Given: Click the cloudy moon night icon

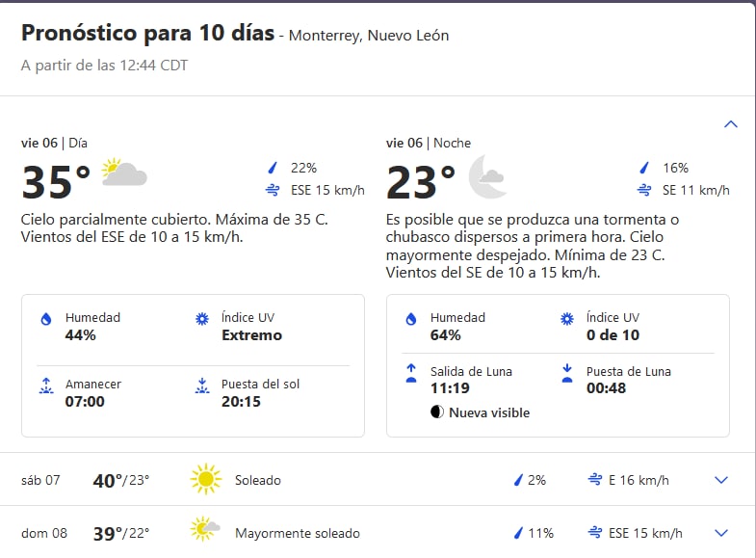Looking at the screenshot, I should coord(487,175).
